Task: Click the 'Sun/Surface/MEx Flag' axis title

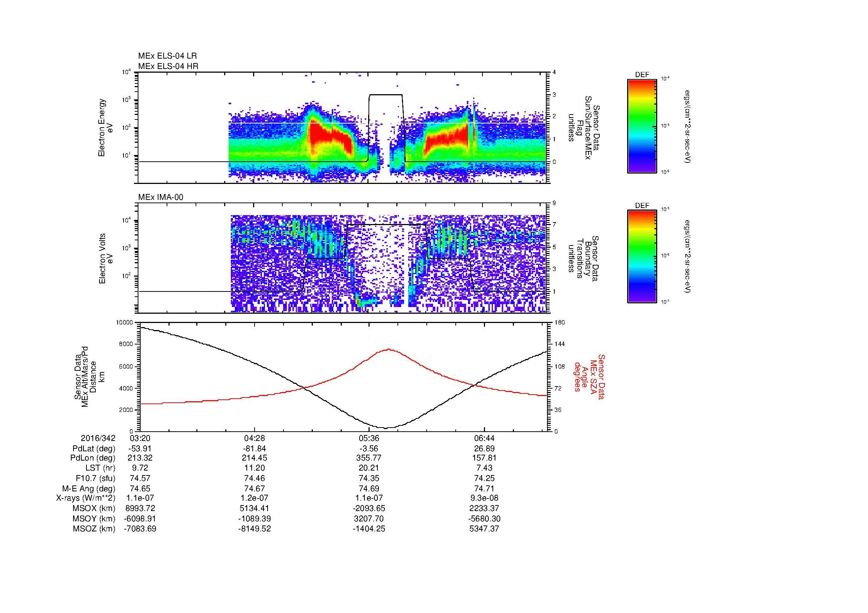Action: [x=584, y=128]
